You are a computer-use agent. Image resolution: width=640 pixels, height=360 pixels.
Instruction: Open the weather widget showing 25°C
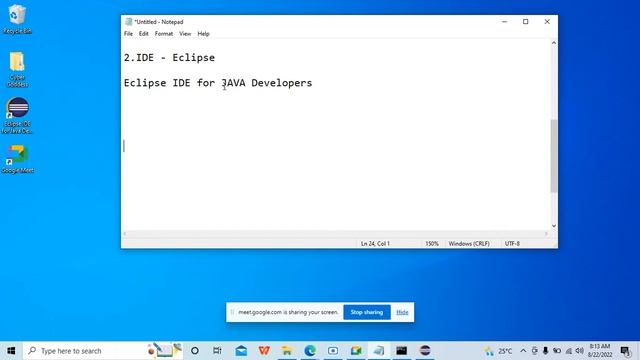pyautogui.click(x=498, y=351)
